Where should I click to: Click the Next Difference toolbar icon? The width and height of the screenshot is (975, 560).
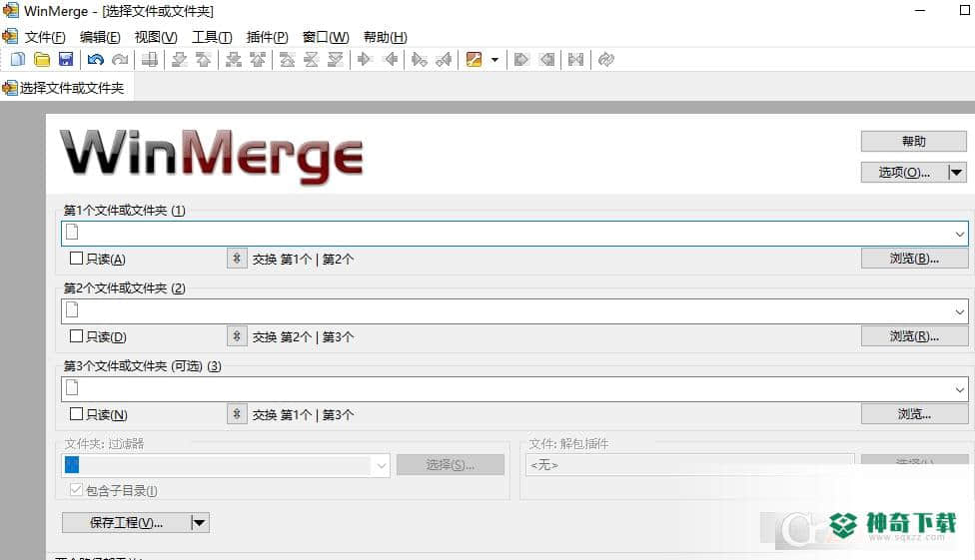click(x=179, y=60)
